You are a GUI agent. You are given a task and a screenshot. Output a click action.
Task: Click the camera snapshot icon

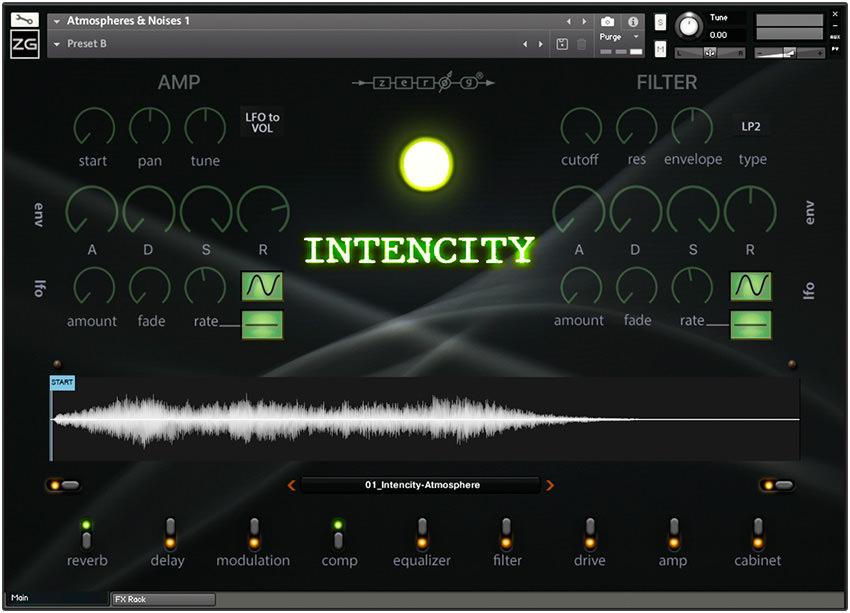(607, 21)
